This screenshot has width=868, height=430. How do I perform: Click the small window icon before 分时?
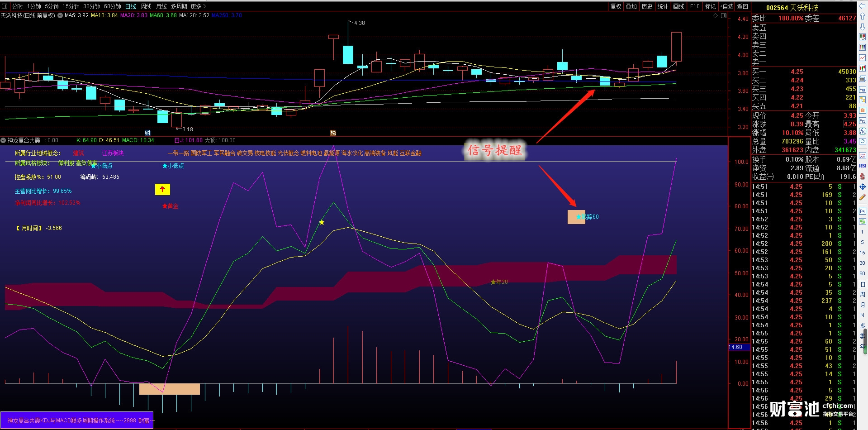pos(5,6)
